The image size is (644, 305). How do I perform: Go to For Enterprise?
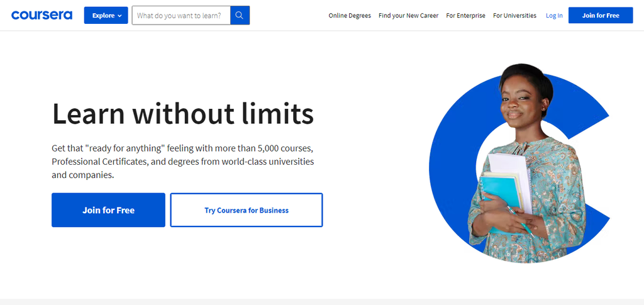tap(465, 15)
